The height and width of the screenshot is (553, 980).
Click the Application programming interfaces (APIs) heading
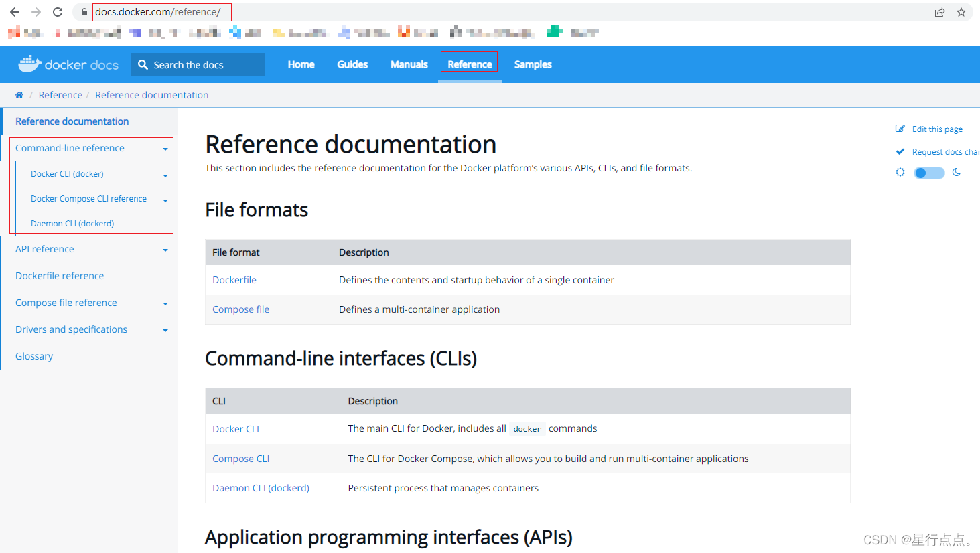[x=389, y=538]
